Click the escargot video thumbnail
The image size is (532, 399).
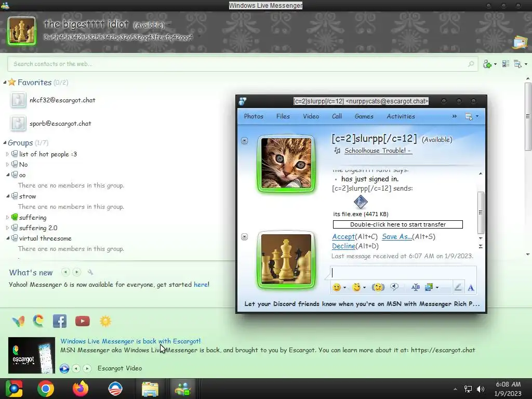[32, 355]
